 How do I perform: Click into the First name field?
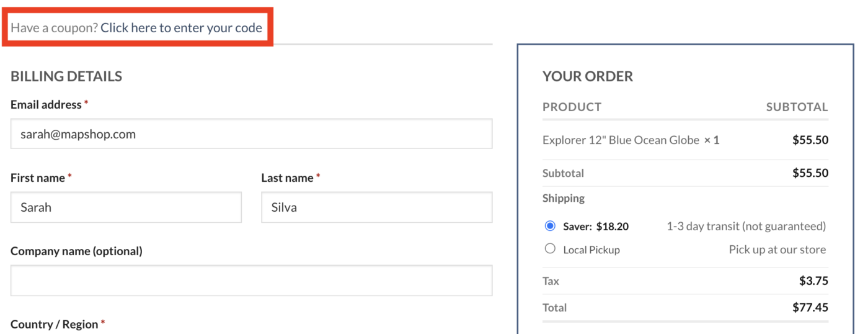(x=126, y=207)
